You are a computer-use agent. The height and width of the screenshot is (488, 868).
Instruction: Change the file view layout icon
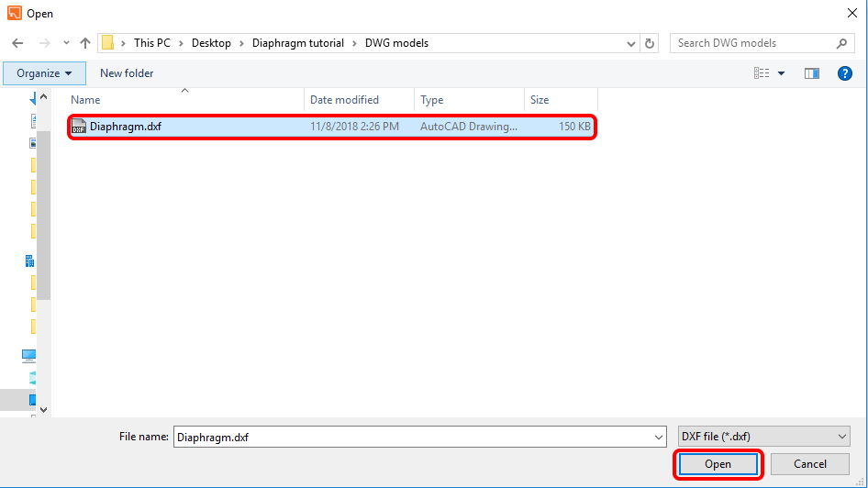[762, 73]
